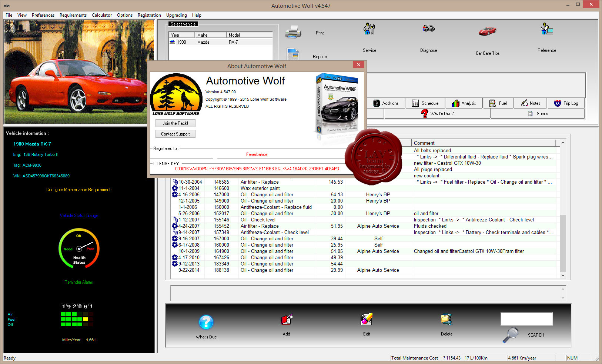
Task: Click the Reminder Alarms link
Action: tap(79, 282)
